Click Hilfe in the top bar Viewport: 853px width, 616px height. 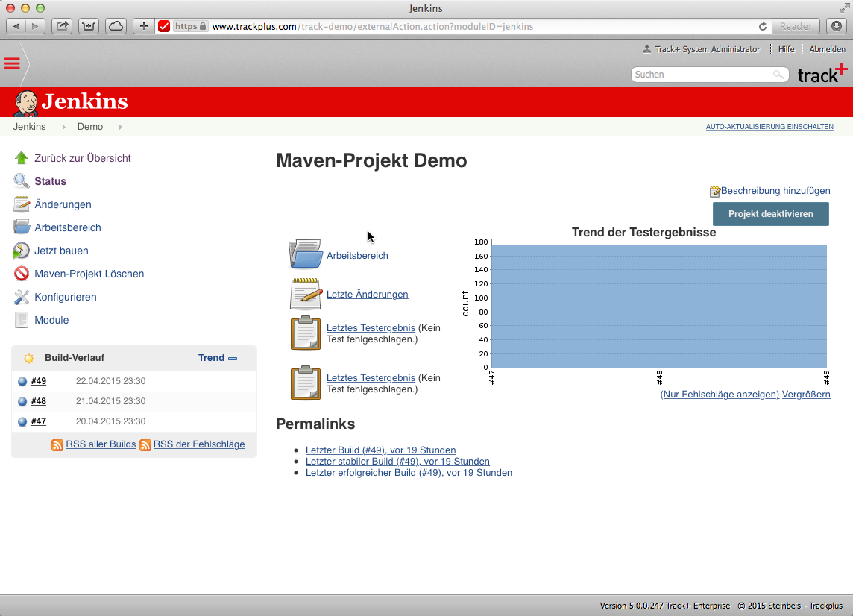pyautogui.click(x=786, y=49)
